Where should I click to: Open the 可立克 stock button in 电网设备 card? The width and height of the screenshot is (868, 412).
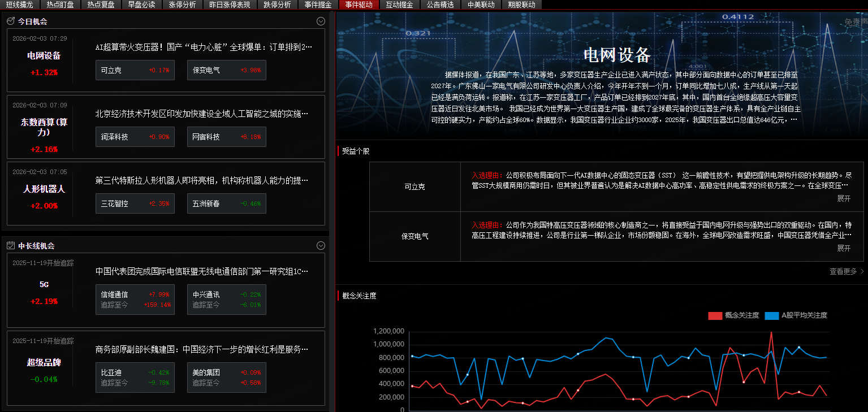coord(135,71)
